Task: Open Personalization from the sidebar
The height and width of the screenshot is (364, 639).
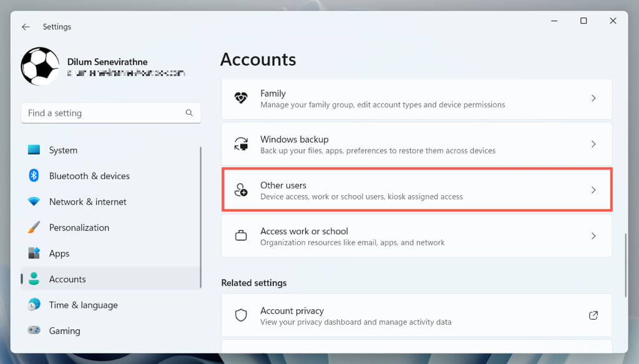Action: 79,228
